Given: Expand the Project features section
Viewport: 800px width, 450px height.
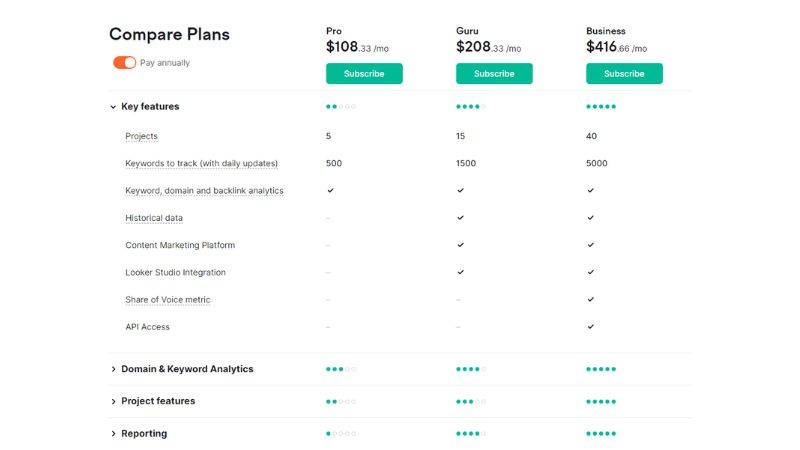Looking at the screenshot, I should click(153, 401).
